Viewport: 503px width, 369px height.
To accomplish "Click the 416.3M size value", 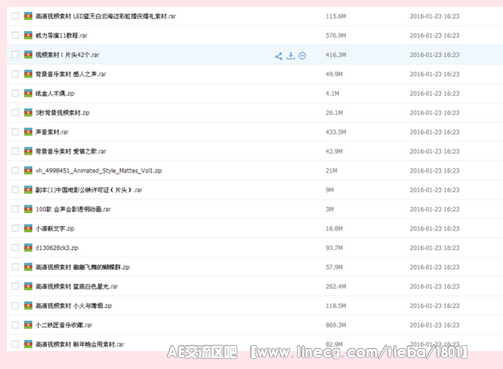I will point(336,55).
